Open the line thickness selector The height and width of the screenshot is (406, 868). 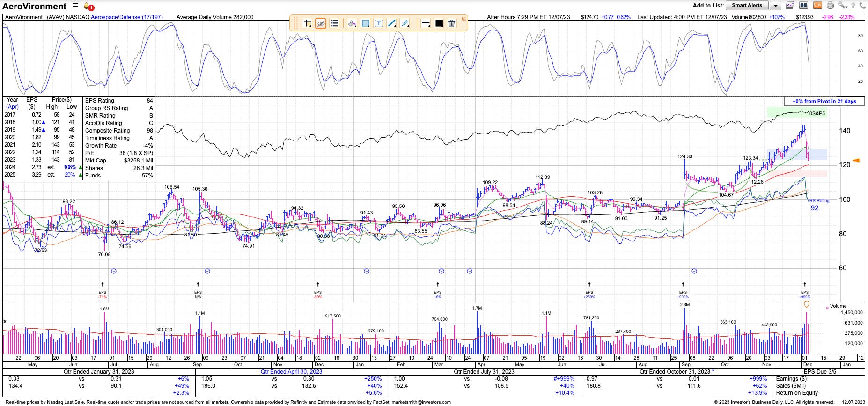tap(426, 23)
